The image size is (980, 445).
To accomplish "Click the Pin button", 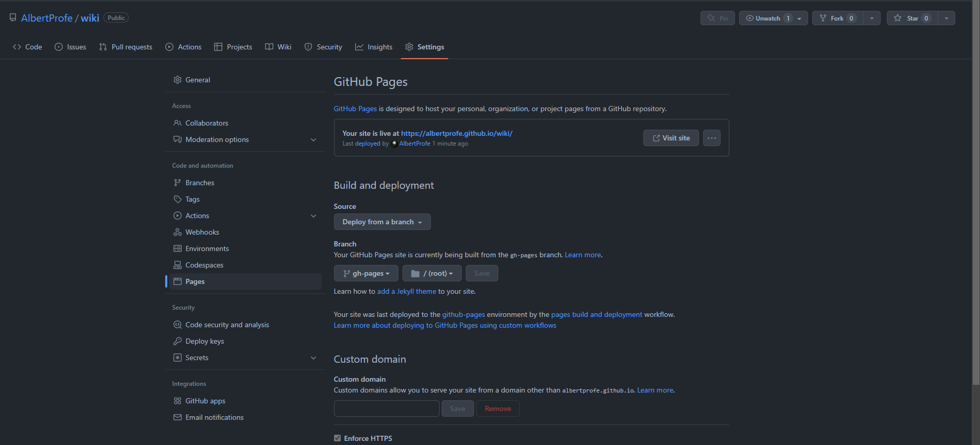I will pyautogui.click(x=717, y=18).
